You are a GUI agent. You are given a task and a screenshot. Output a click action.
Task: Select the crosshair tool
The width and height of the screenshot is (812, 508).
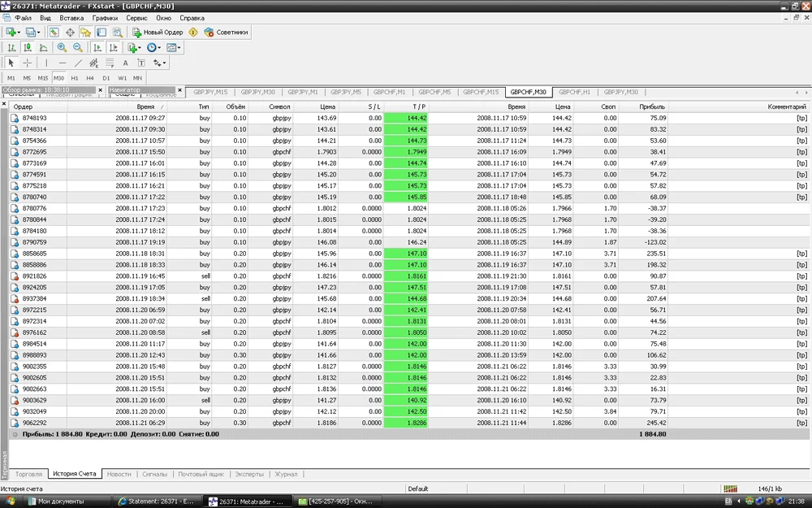(x=27, y=63)
